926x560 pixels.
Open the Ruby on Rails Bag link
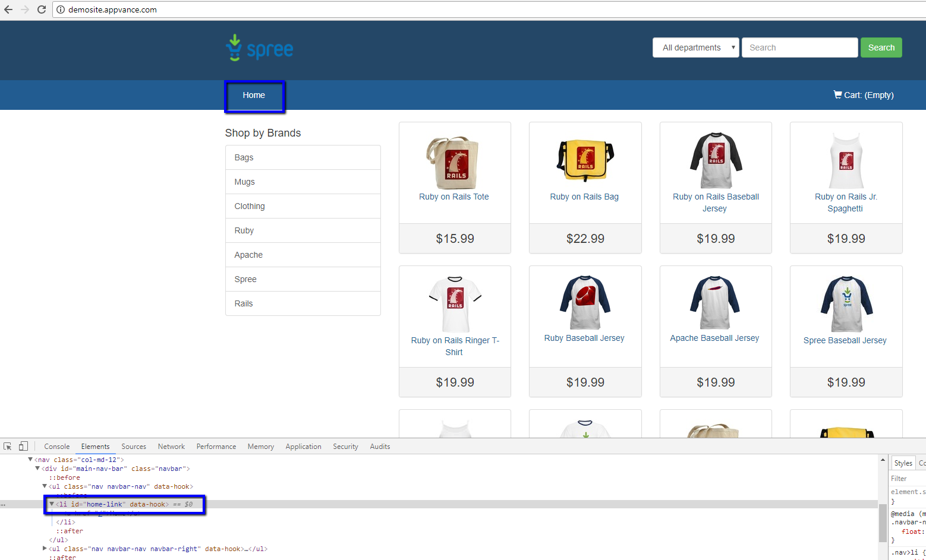coord(584,197)
